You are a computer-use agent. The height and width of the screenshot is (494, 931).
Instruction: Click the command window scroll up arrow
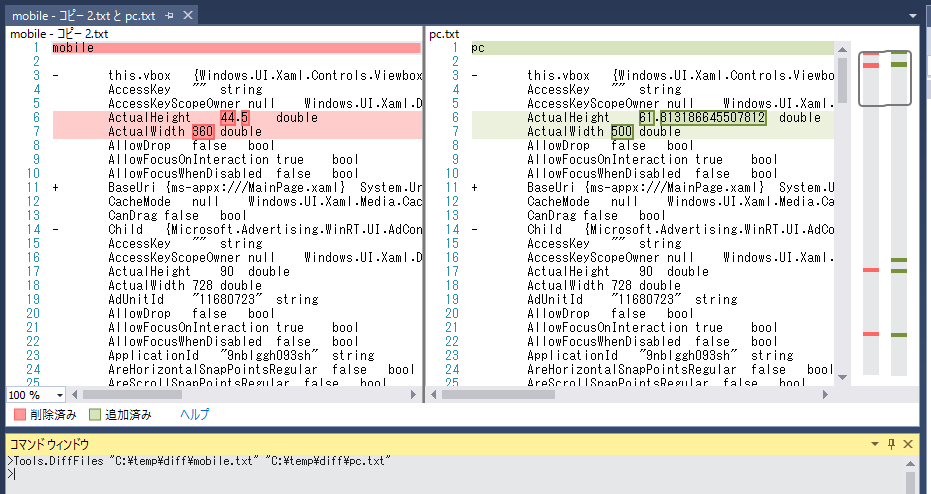click(909, 464)
